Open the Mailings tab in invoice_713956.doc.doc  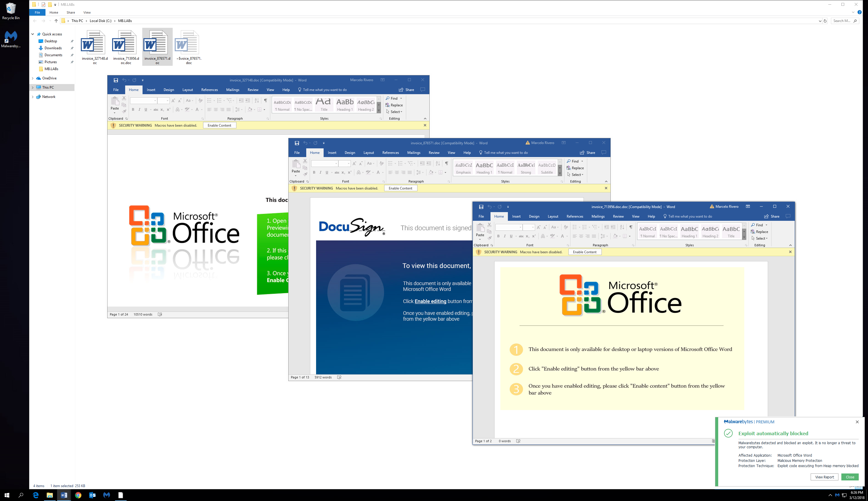click(x=598, y=216)
